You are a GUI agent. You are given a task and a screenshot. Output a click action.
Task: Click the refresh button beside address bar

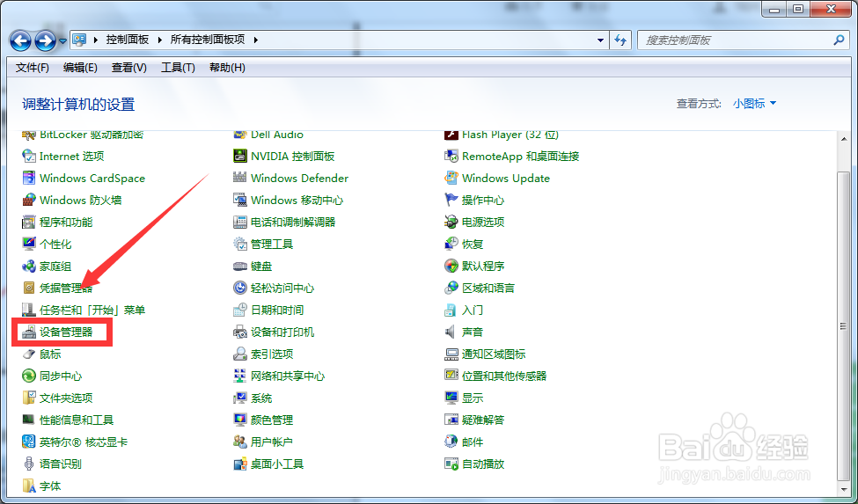tap(620, 40)
